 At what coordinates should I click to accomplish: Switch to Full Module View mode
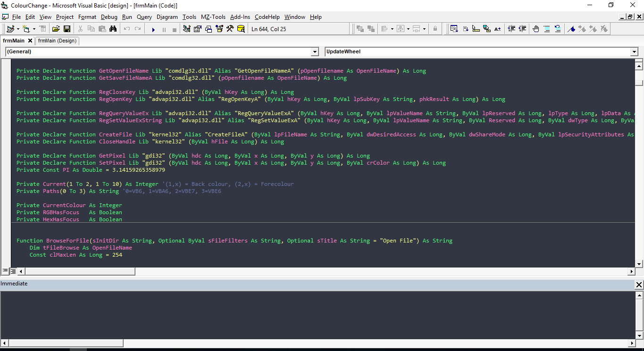(13, 271)
